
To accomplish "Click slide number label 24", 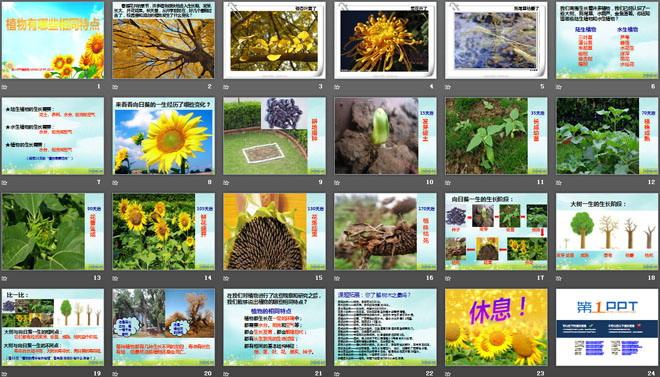I will coord(652,373).
